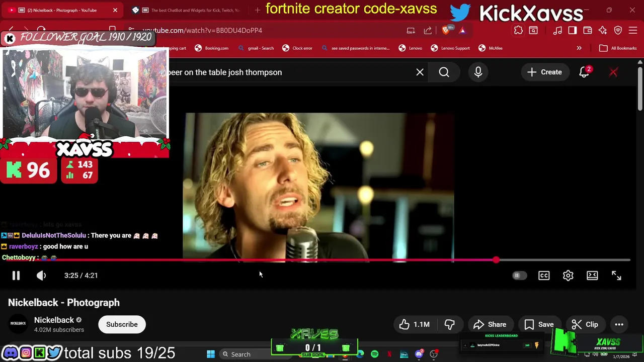Expand the hidden bookmarks chevron
Image resolution: width=644 pixels, height=362 pixels.
coord(579,48)
